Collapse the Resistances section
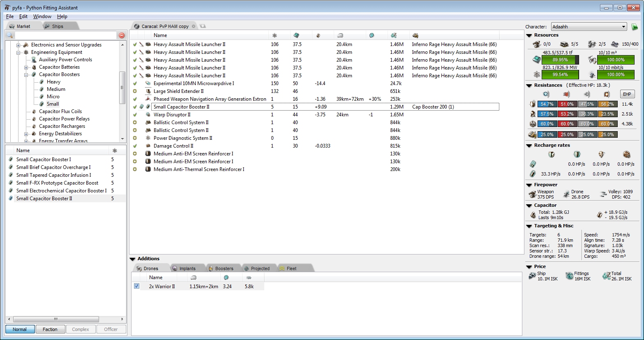The width and height of the screenshot is (644, 340). (529, 86)
